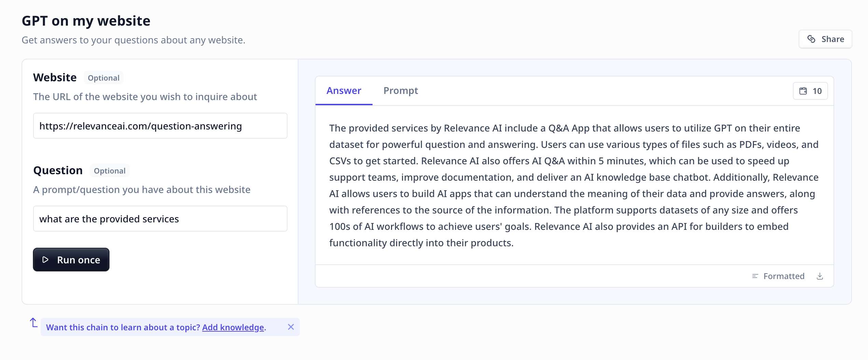Click the Share button

pyautogui.click(x=825, y=39)
